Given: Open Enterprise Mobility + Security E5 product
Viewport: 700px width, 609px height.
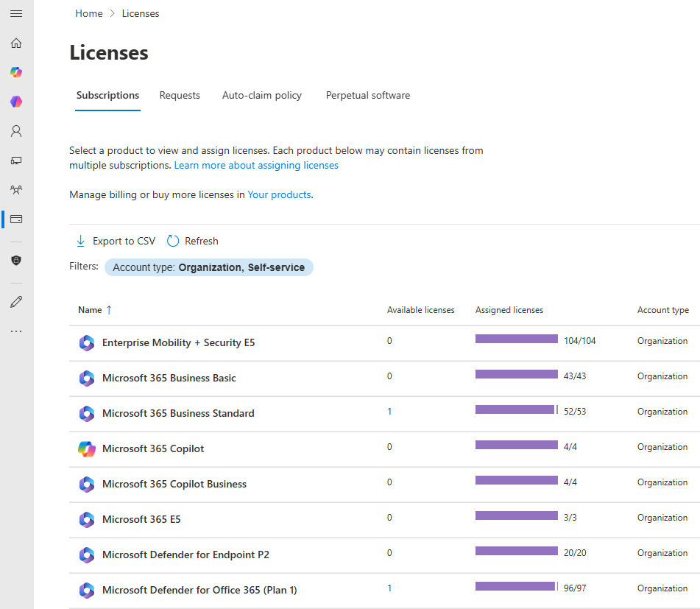Looking at the screenshot, I should click(179, 342).
